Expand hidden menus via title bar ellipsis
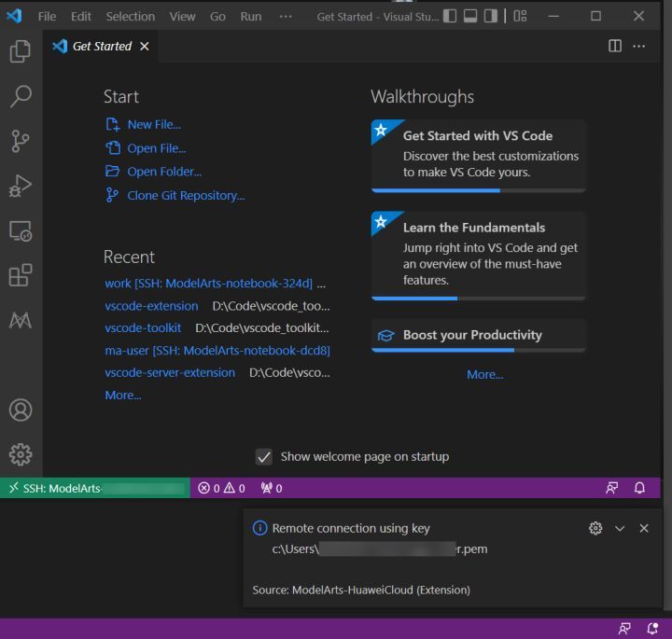Viewport: 672px width, 639px height. coord(286,16)
